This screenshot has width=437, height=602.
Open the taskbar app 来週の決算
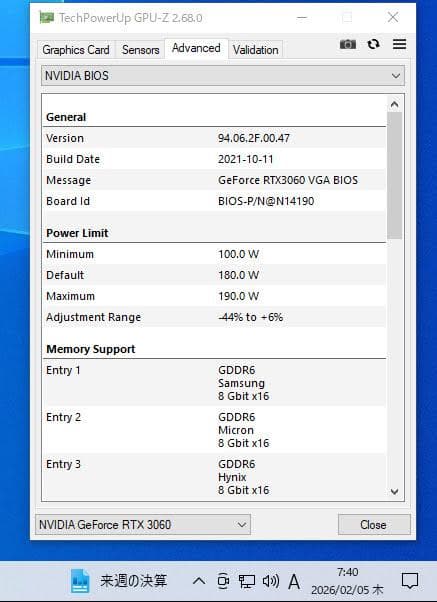pyautogui.click(x=119, y=581)
